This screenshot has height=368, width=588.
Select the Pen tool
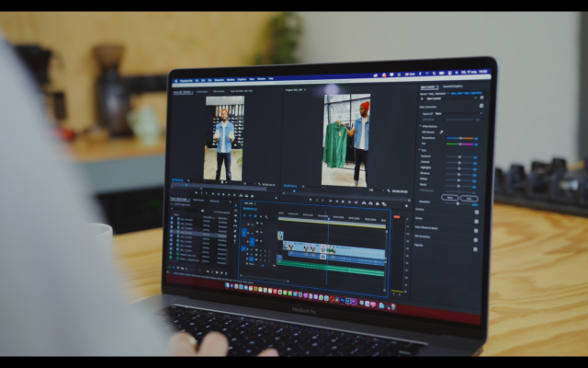coord(235,231)
